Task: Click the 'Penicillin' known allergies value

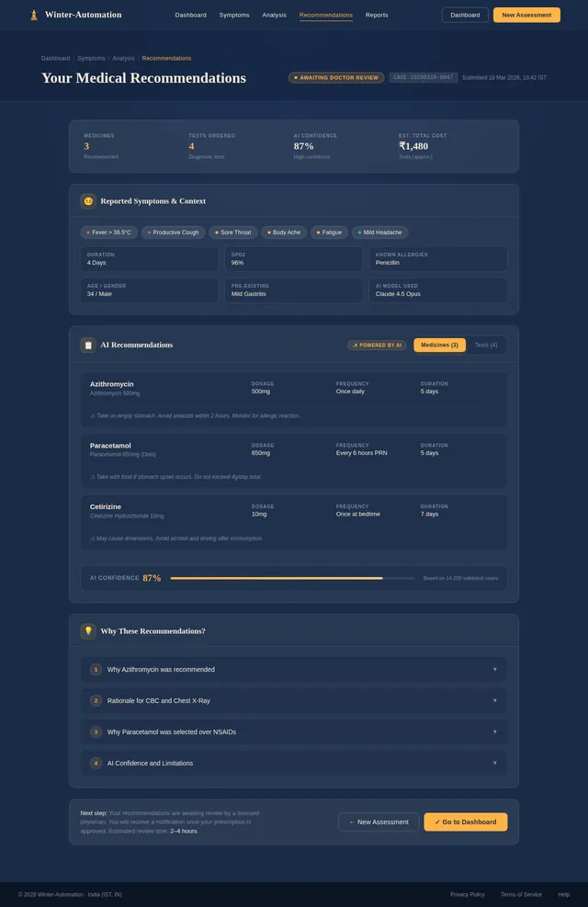Action: pos(388,263)
